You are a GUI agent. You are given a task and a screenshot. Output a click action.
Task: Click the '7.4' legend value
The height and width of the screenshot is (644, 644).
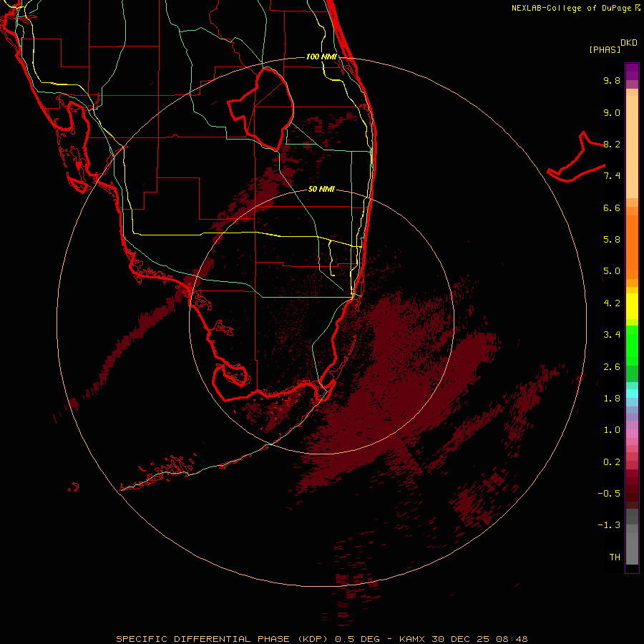point(612,176)
